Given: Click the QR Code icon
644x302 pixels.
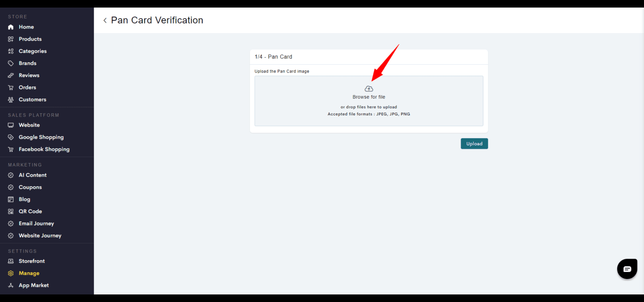Looking at the screenshot, I should click(11, 211).
